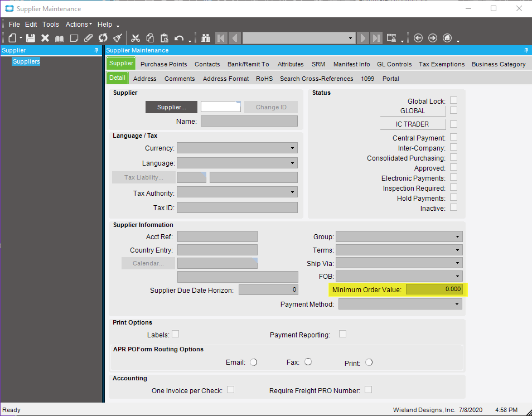This screenshot has height=416, width=532.
Task: Click the paperclip Attachments icon
Action: click(89, 38)
